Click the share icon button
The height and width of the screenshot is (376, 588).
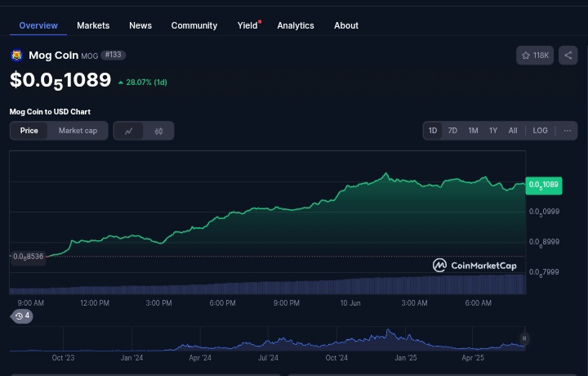(x=568, y=56)
